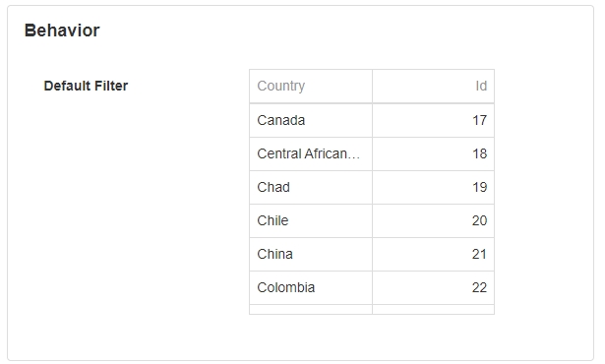Select the Colombia country cell
Viewport: 605px width, 364px height.
[x=311, y=288]
